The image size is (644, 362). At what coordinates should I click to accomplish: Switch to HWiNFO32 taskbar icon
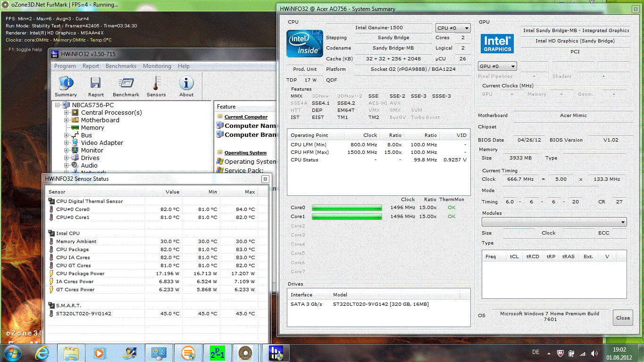click(x=275, y=353)
